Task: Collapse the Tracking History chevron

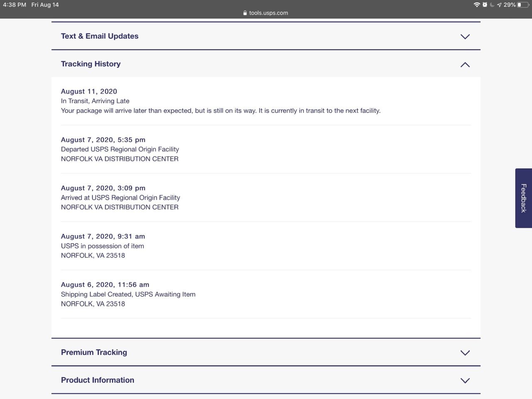Action: click(x=465, y=64)
